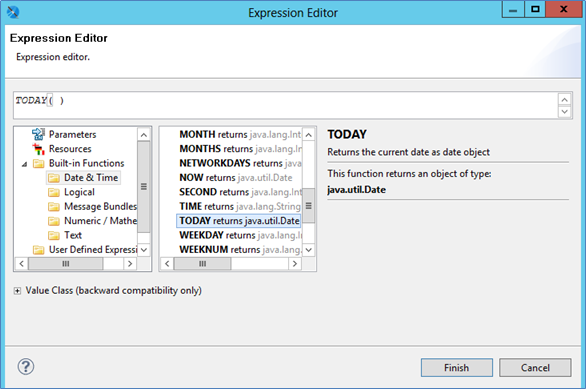Maximize the Expression Editor window
Screen dimensions: 586x389
point(535,9)
